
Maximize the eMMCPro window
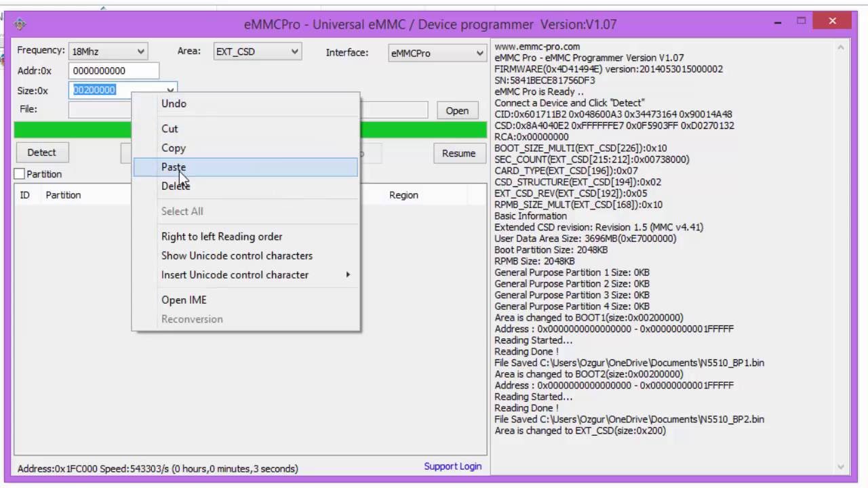pyautogui.click(x=801, y=22)
